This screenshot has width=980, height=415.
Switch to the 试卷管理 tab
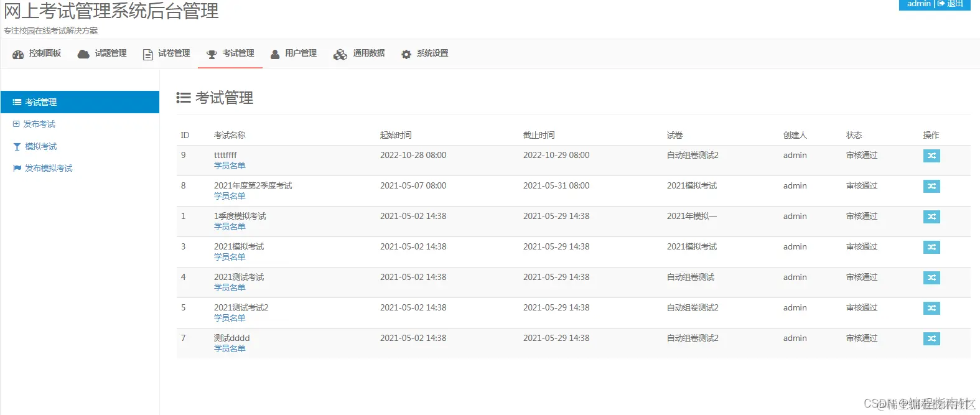[166, 54]
